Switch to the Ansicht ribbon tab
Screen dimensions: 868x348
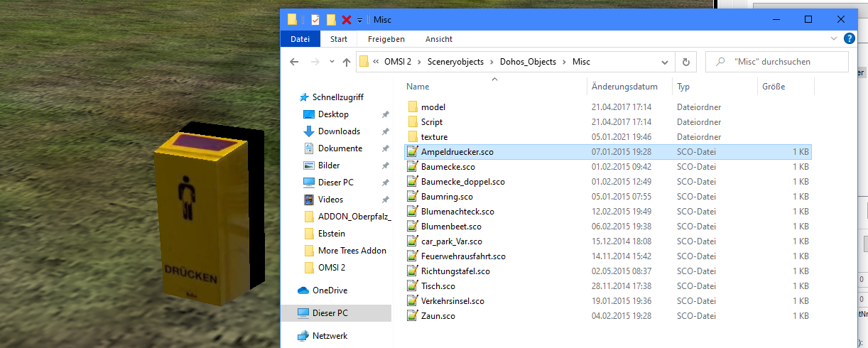tap(439, 39)
